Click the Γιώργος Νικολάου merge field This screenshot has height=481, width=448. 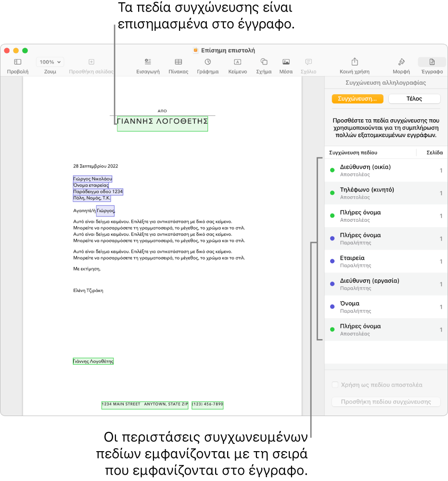tap(92, 179)
